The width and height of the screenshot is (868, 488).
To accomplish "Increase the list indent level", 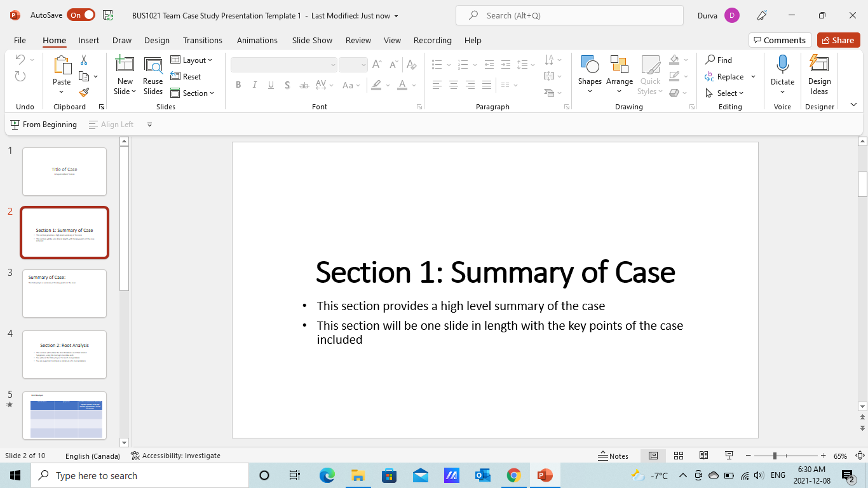I will point(506,64).
